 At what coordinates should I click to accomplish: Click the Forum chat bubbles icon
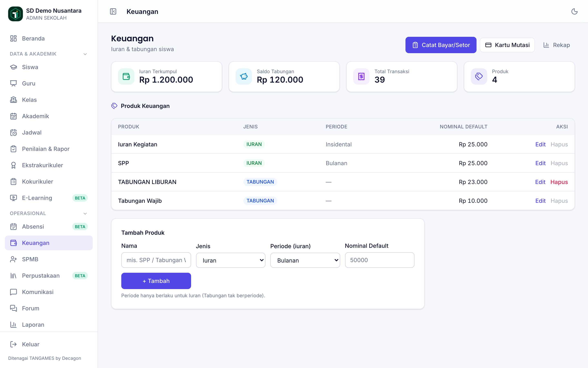(13, 308)
